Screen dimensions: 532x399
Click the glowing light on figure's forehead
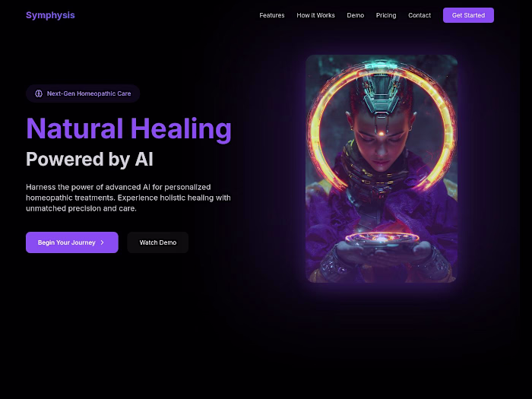pos(382,134)
